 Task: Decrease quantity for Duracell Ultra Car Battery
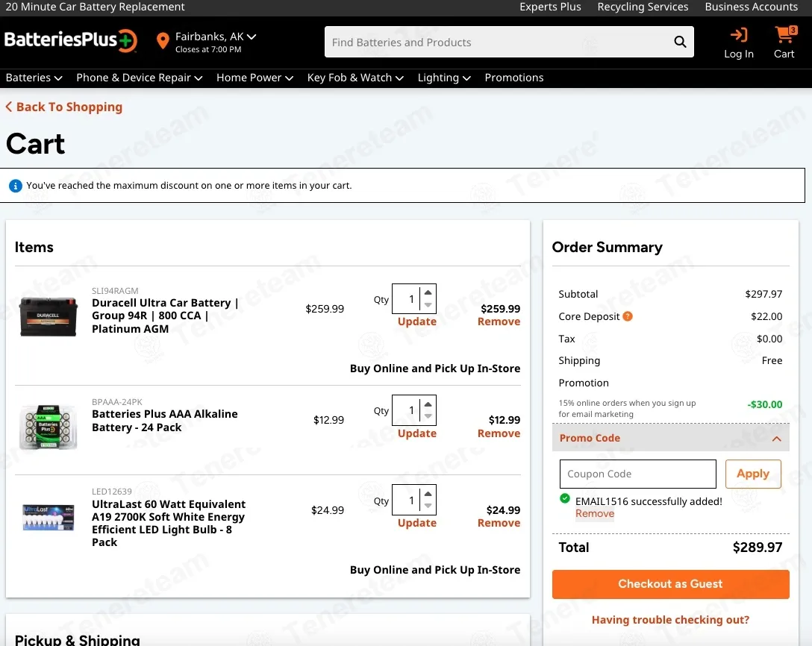tap(428, 305)
